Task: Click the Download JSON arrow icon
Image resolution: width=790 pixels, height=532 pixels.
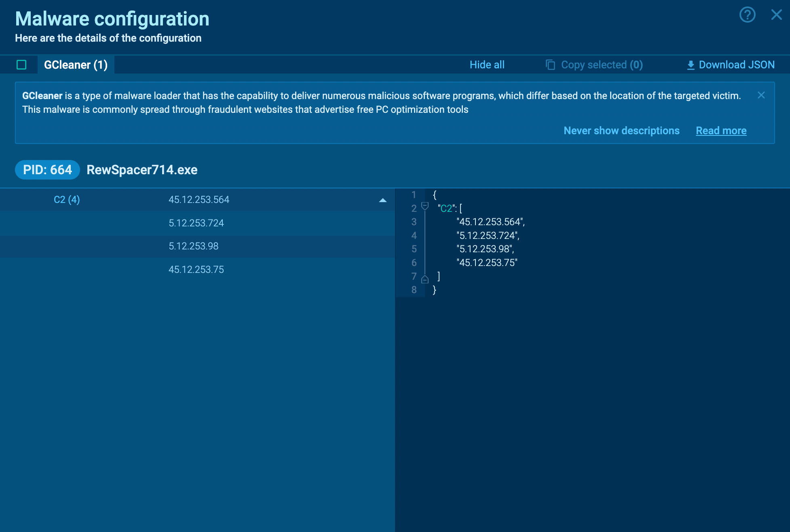Action: click(691, 65)
